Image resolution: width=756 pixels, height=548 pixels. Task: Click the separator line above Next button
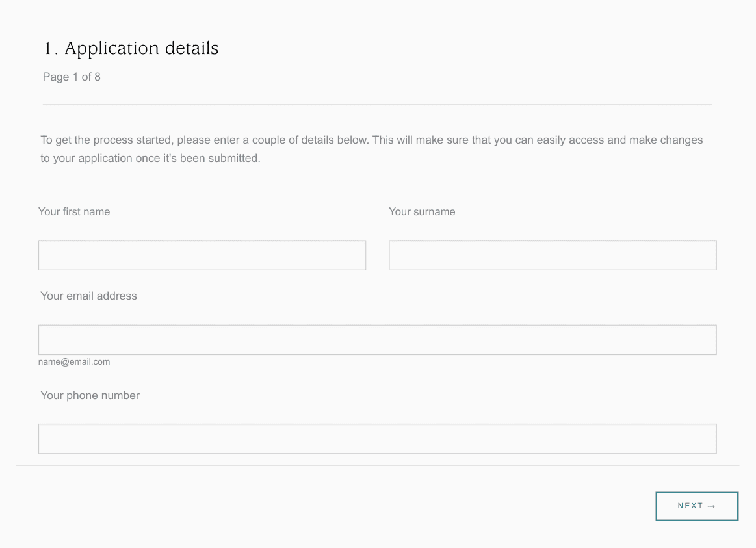[377, 465]
